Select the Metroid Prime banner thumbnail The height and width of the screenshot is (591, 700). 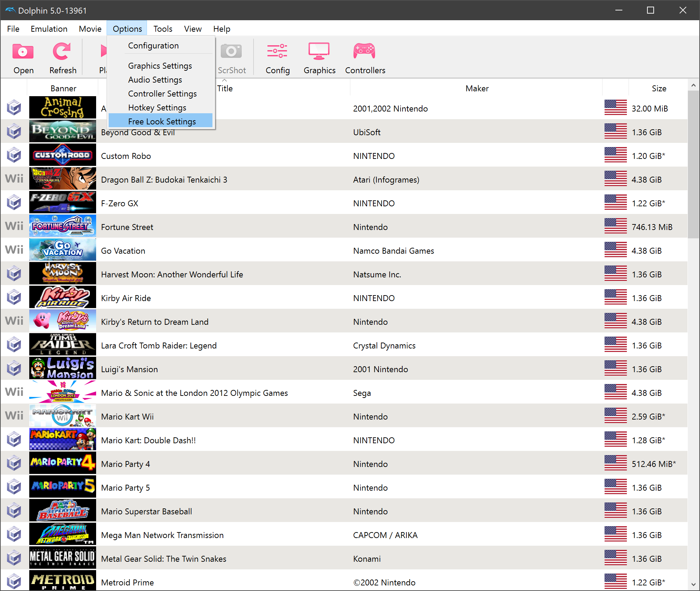pyautogui.click(x=63, y=581)
